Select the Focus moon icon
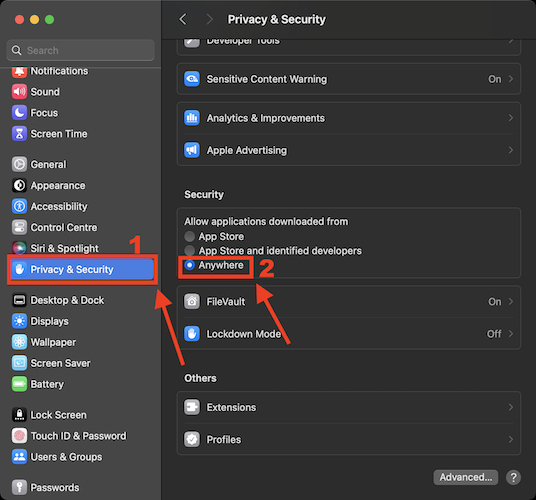 click(19, 112)
